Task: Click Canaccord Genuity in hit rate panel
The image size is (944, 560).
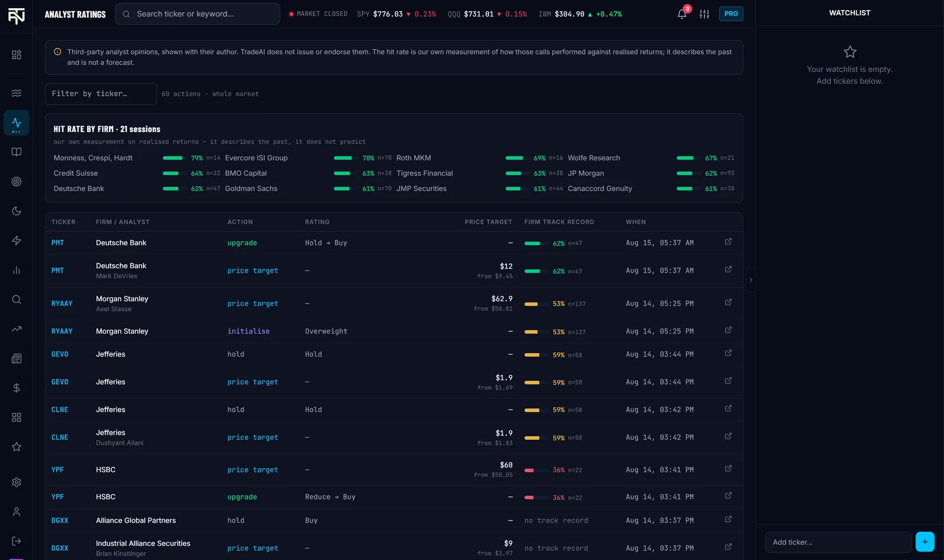Action: [599, 189]
